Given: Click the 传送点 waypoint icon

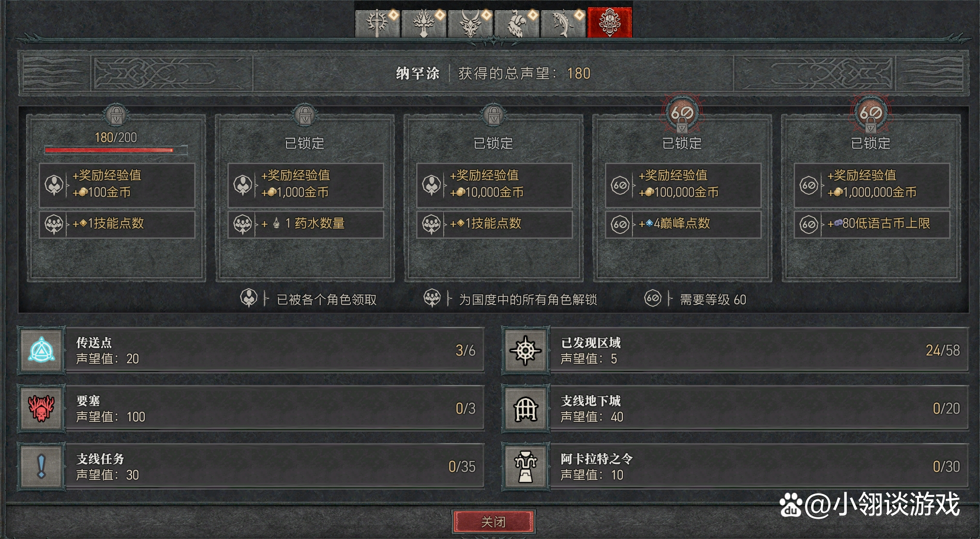Looking at the screenshot, I should point(42,350).
